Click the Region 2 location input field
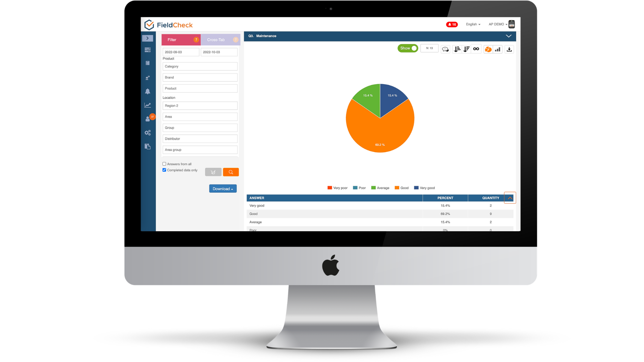 pyautogui.click(x=200, y=105)
